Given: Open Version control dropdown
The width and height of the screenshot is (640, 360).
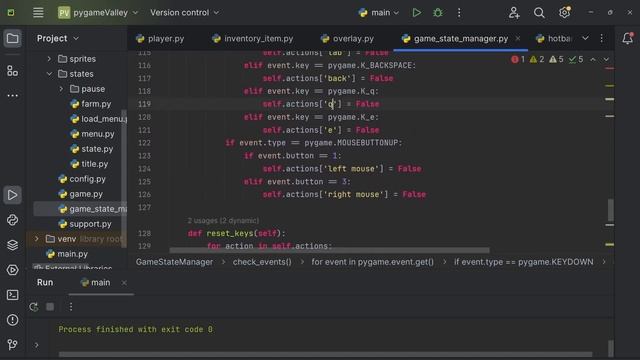Looking at the screenshot, I should click(x=184, y=13).
